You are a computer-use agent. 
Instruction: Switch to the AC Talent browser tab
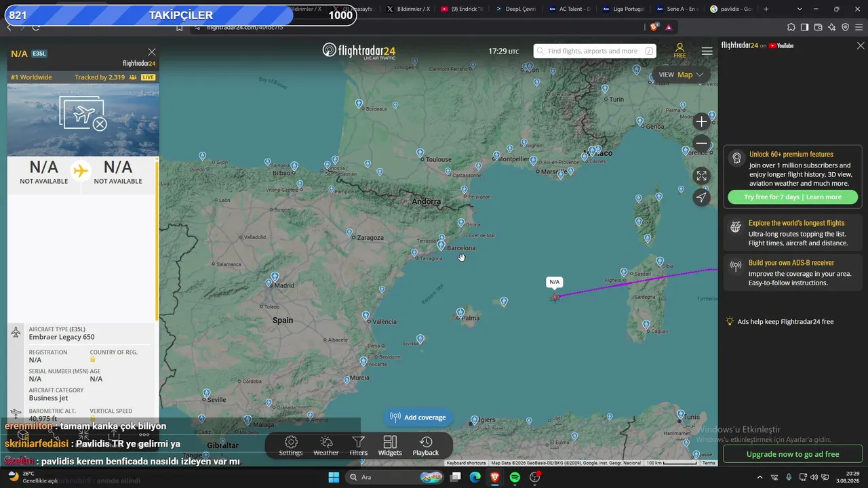(570, 9)
